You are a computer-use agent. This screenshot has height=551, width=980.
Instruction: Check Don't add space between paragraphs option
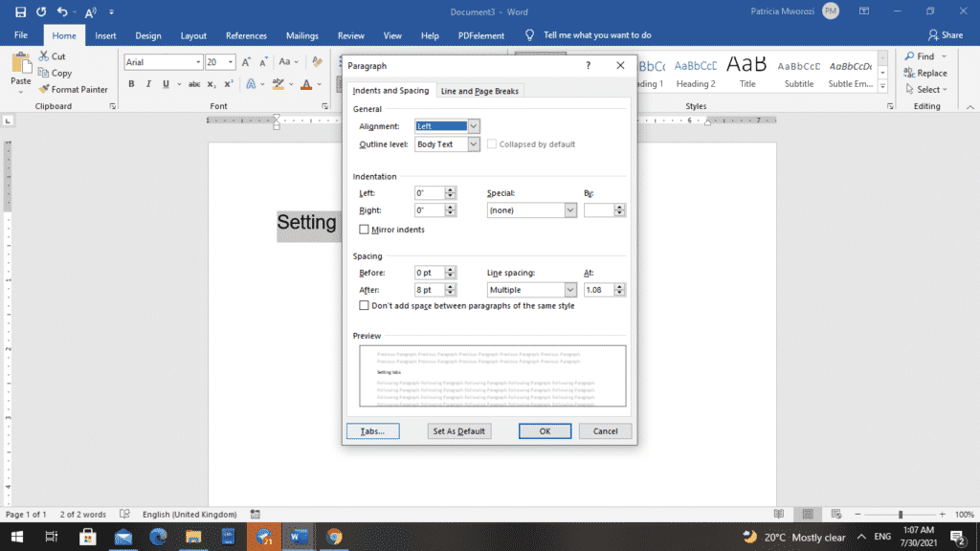pyautogui.click(x=364, y=305)
